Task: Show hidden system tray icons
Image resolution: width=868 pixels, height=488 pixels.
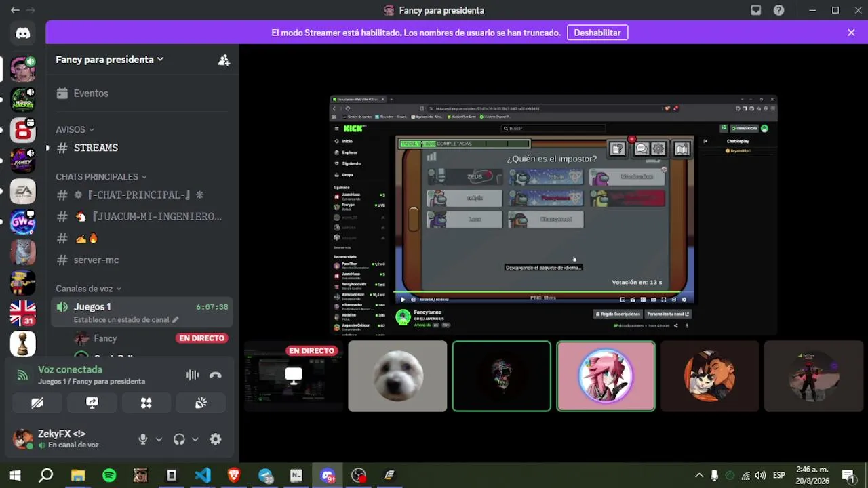Action: (x=699, y=475)
